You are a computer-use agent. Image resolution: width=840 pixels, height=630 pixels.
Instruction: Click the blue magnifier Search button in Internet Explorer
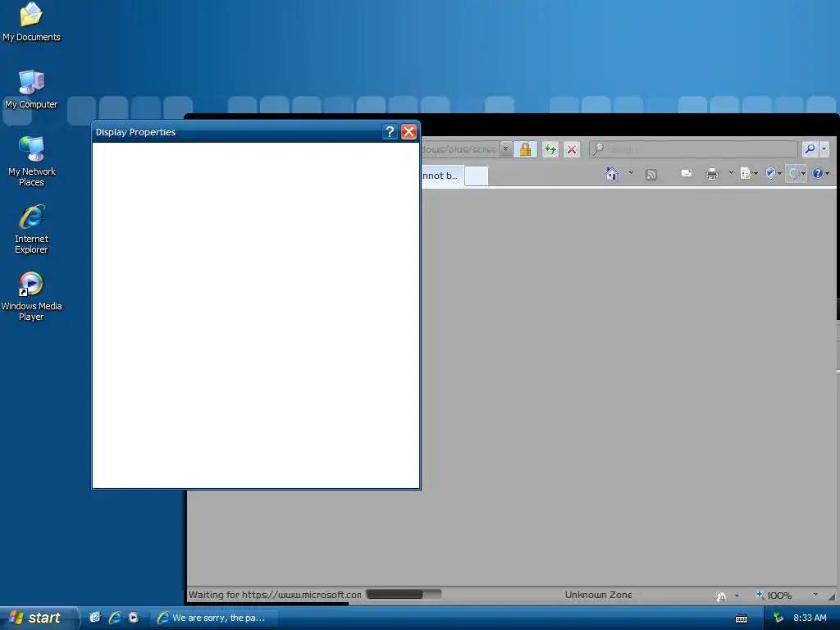click(x=810, y=149)
